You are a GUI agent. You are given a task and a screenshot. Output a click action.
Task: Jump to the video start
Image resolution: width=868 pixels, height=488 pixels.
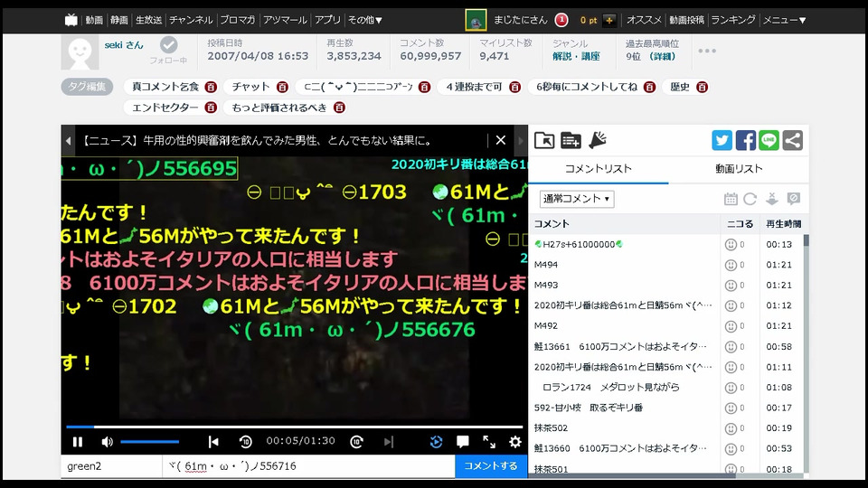click(x=213, y=442)
